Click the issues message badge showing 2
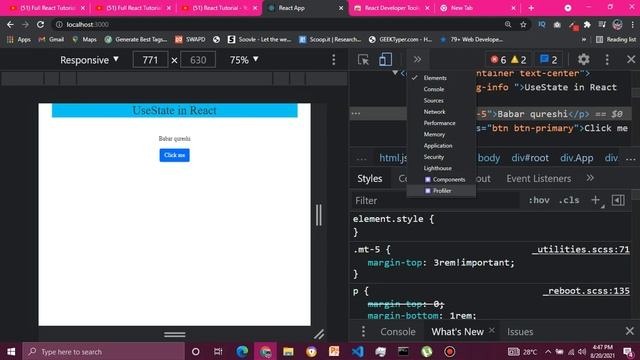640x360 pixels. pos(549,60)
